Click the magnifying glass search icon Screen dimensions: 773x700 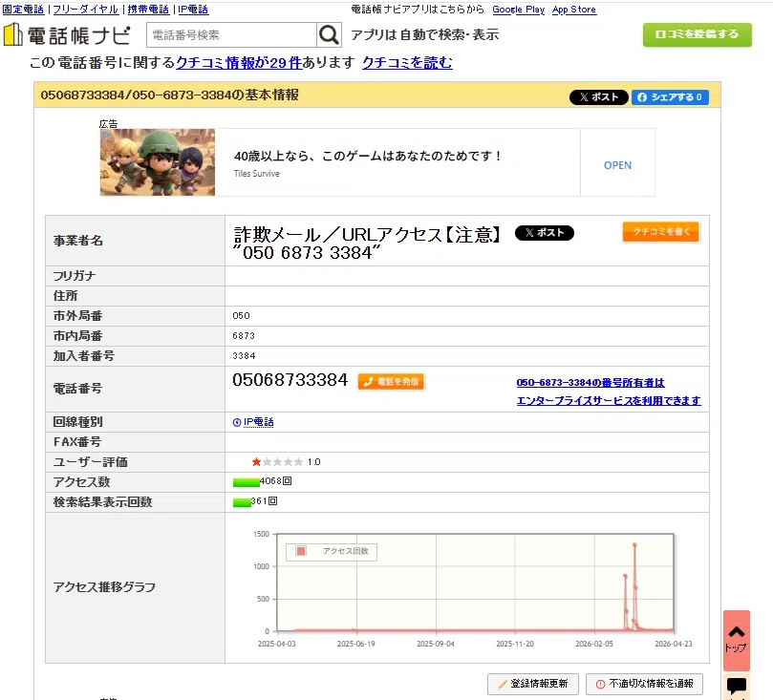click(x=329, y=35)
